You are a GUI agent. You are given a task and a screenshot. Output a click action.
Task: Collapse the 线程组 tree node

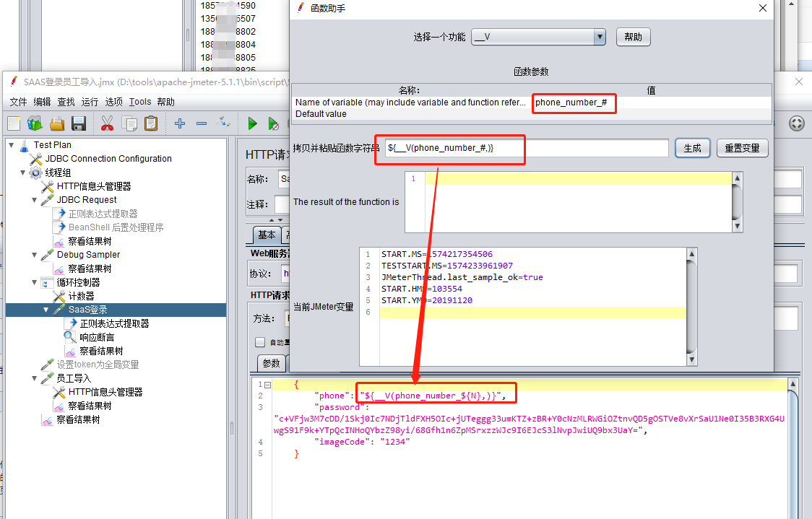23,173
